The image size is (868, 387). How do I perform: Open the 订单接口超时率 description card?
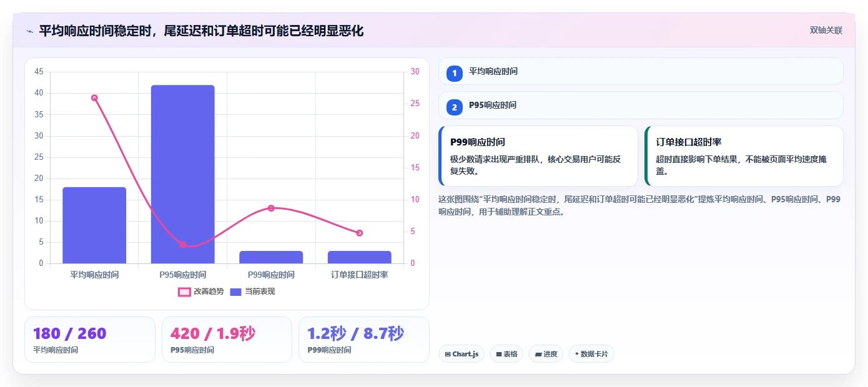[x=744, y=156]
